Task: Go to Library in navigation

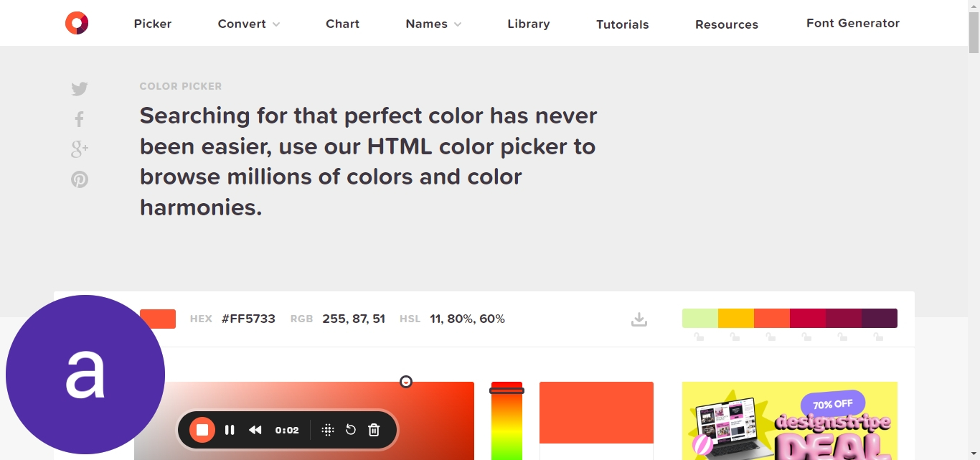Action: click(x=529, y=24)
